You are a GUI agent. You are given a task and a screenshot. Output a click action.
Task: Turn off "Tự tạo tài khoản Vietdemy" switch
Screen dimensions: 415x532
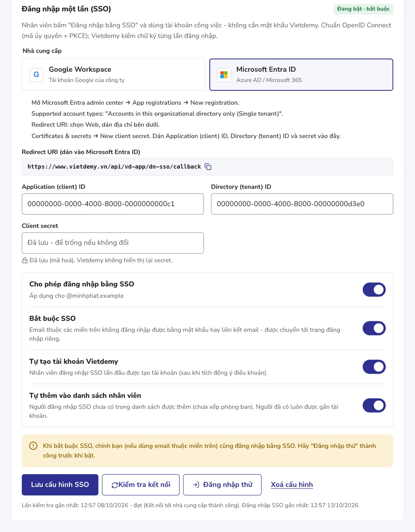tap(374, 367)
